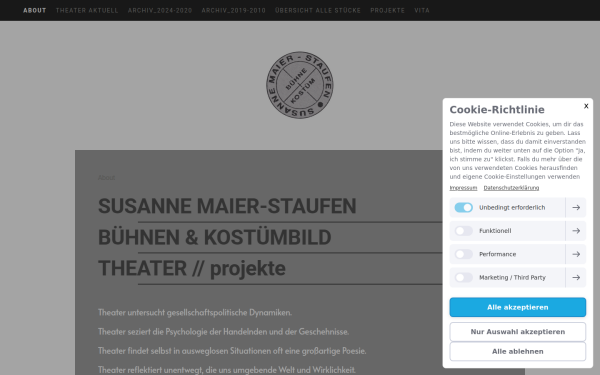Click the Alle ablehnen button
Viewport: 600px width, 375px height.
517,351
